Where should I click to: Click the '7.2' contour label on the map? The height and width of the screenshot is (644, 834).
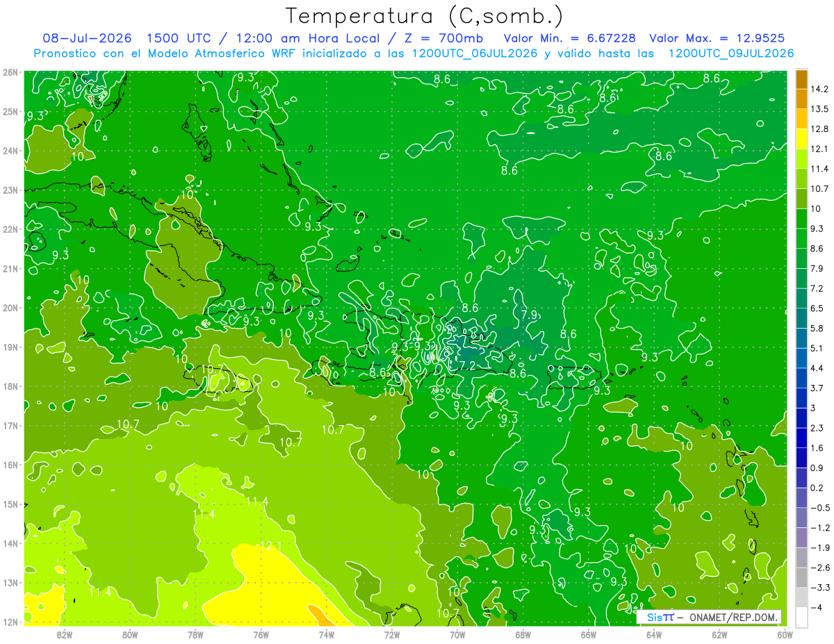pos(467,365)
